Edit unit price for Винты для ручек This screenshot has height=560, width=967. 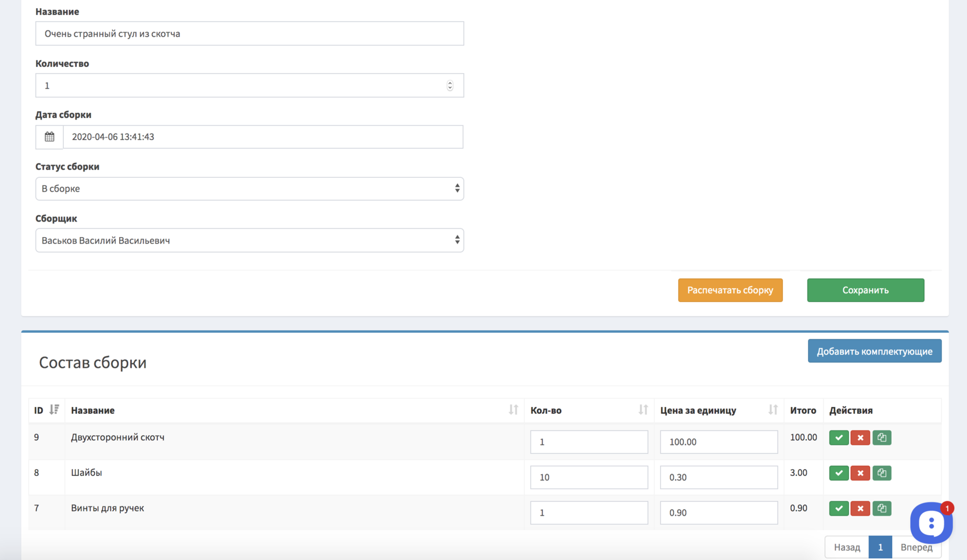tap(719, 513)
